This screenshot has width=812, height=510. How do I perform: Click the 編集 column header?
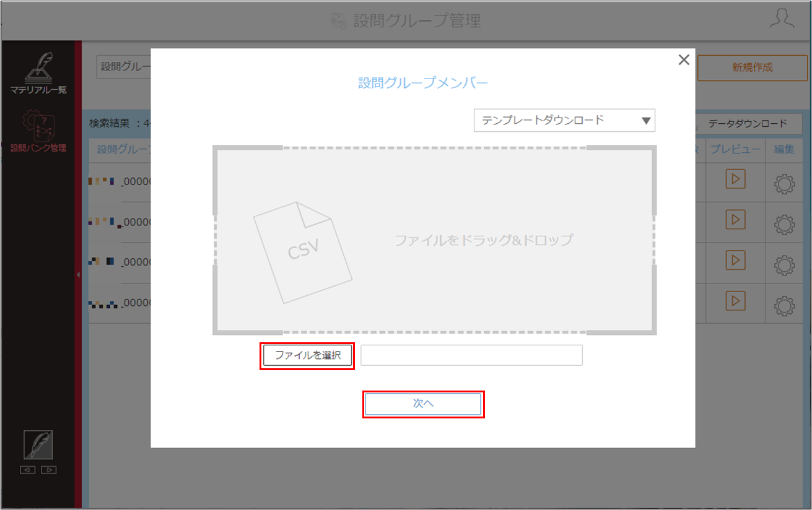tap(784, 149)
